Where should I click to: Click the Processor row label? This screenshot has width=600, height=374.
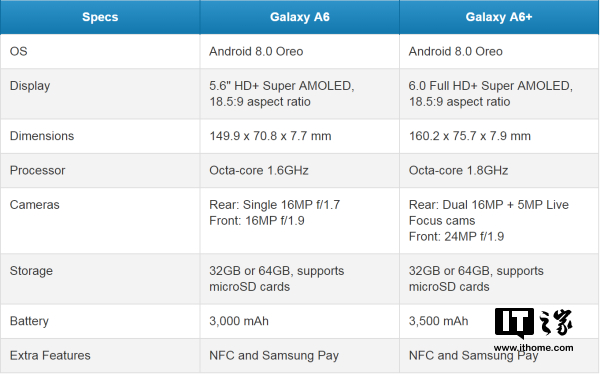click(38, 170)
